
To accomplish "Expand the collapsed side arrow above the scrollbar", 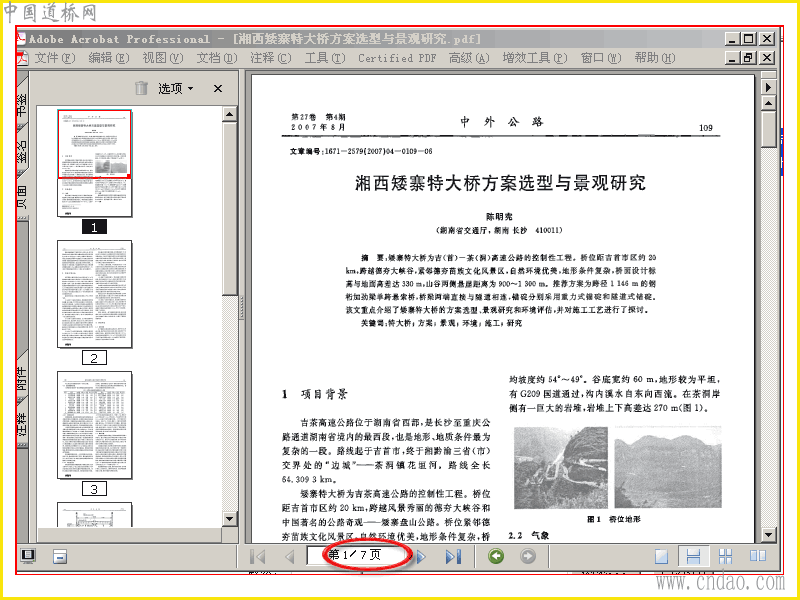I will (768, 87).
